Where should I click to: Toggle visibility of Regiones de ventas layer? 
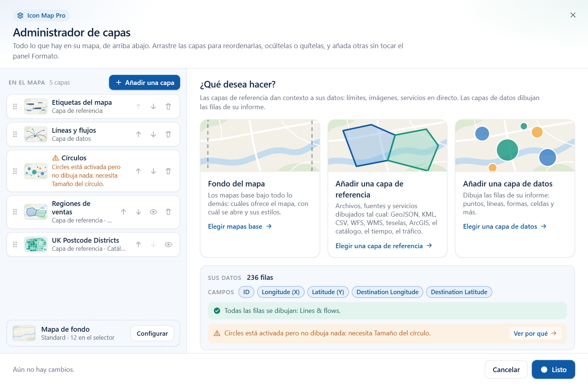click(x=154, y=212)
